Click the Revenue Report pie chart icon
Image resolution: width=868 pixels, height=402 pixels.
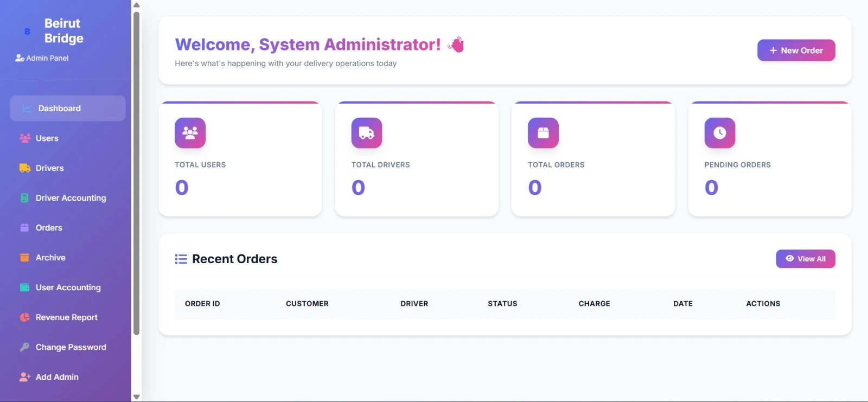click(x=24, y=317)
